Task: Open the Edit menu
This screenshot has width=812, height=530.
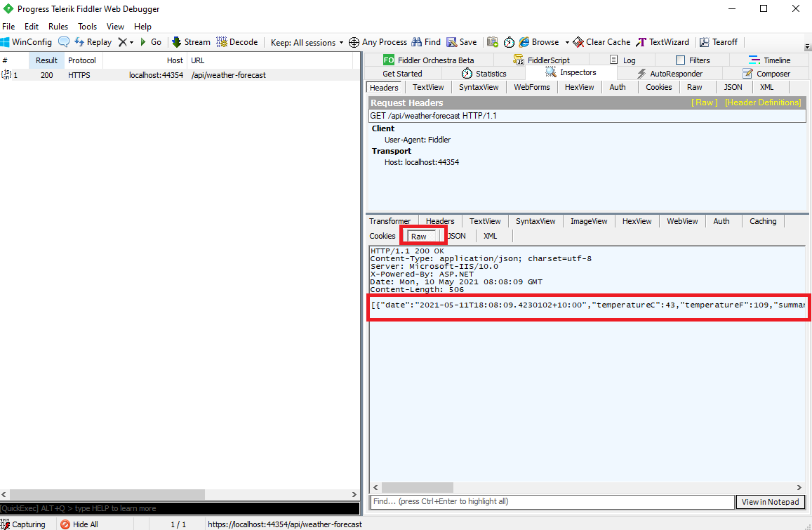Action: coord(32,27)
